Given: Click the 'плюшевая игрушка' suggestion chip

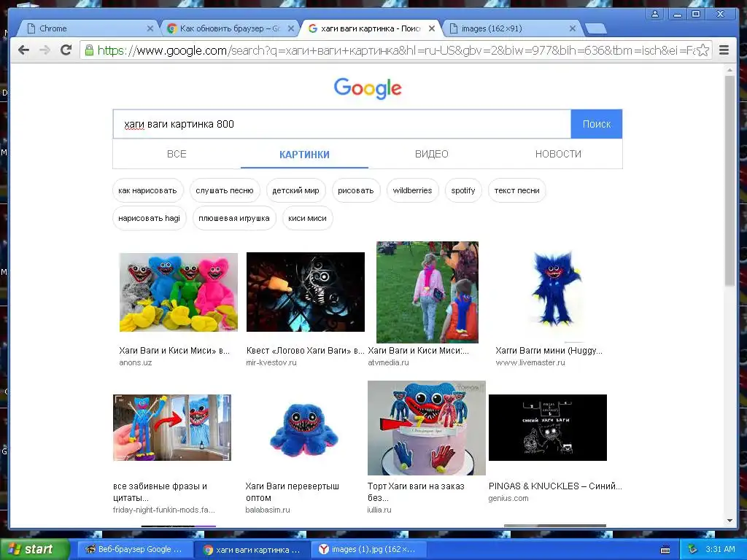Looking at the screenshot, I should click(234, 218).
